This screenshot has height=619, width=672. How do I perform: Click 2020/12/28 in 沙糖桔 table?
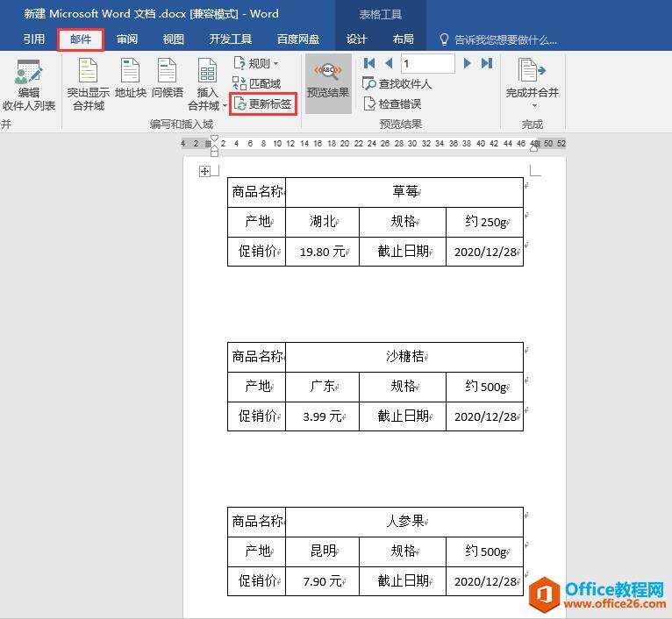point(485,416)
